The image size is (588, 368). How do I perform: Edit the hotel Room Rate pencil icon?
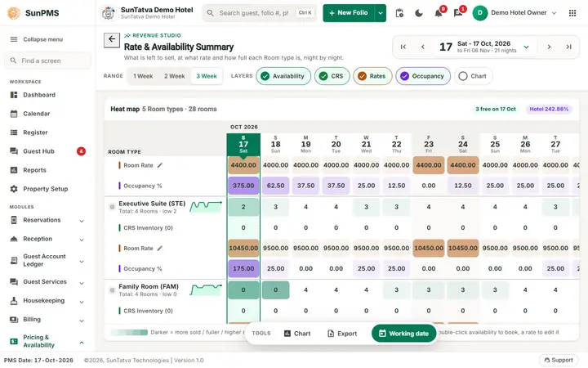point(160,165)
